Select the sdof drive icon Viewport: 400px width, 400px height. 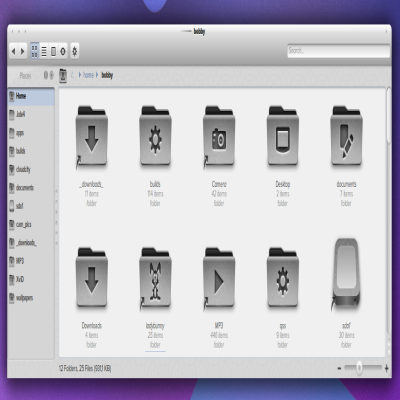[346, 275]
